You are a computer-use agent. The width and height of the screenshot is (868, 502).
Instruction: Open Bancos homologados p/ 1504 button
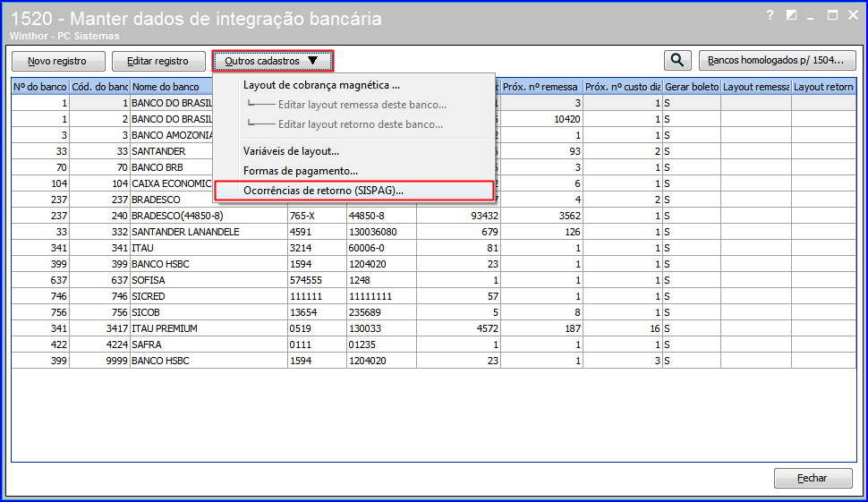[x=778, y=60]
